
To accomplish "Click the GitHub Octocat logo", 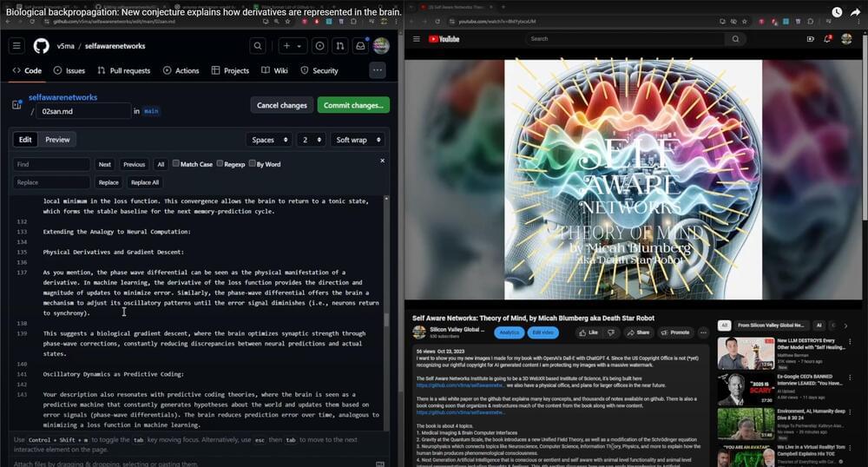I will (41, 46).
